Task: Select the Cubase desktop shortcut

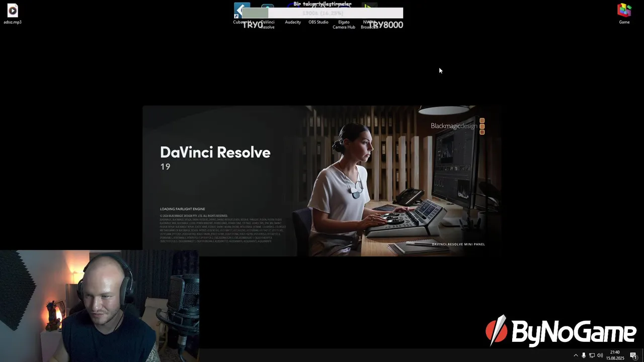Action: coord(242,14)
